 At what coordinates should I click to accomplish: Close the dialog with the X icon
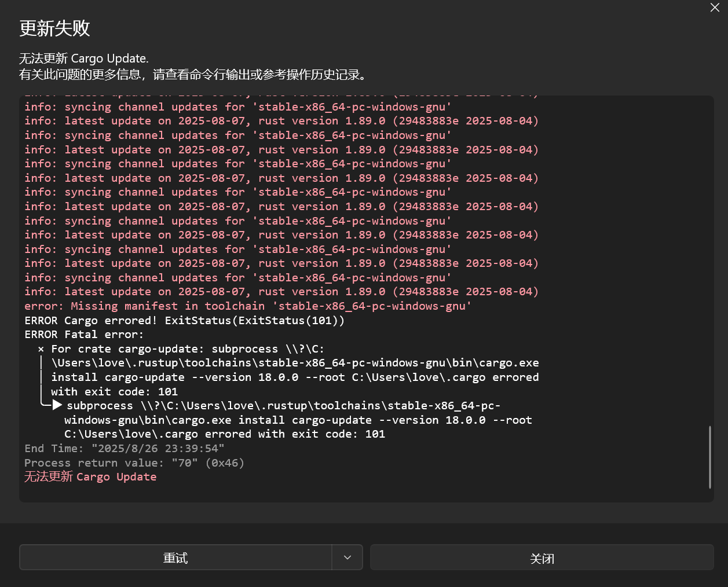tap(715, 8)
